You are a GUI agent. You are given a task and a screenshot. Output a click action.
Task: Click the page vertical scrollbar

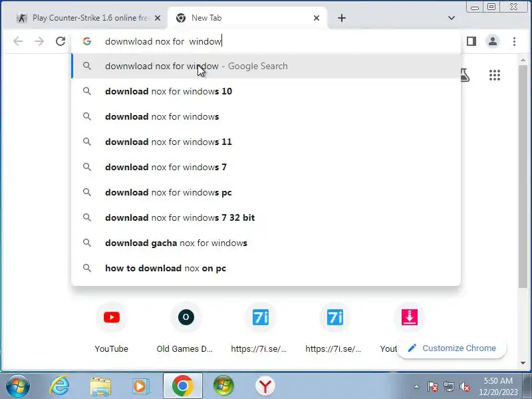click(523, 176)
